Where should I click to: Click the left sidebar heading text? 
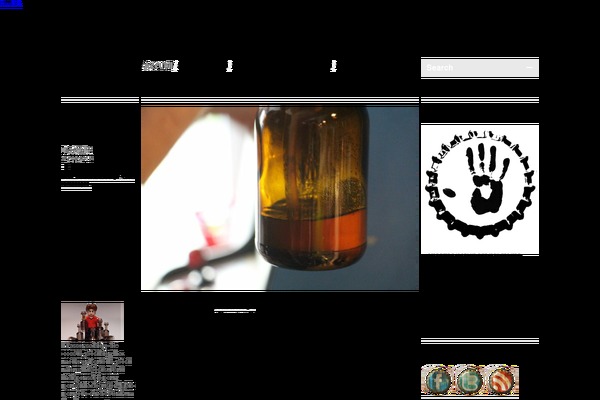pos(77,149)
